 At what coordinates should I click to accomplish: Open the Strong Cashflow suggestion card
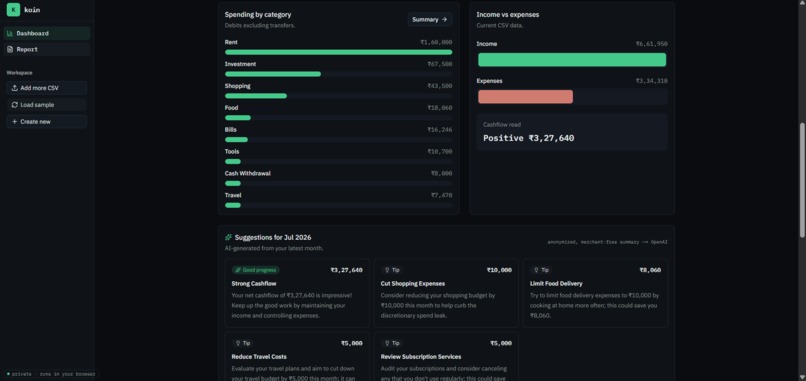click(x=297, y=293)
